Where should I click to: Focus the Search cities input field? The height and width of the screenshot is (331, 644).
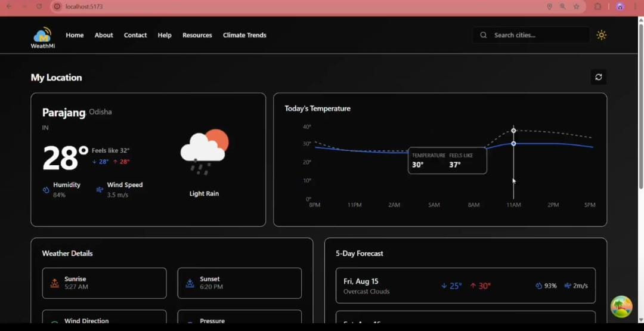537,35
